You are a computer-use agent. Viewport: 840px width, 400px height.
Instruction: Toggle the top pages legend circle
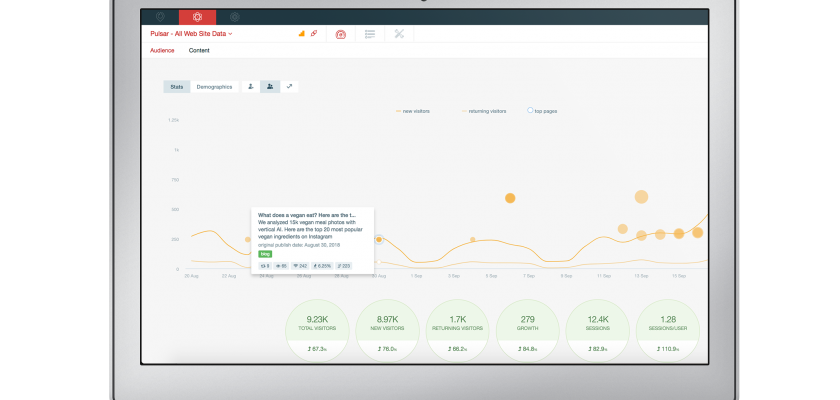[542, 111]
